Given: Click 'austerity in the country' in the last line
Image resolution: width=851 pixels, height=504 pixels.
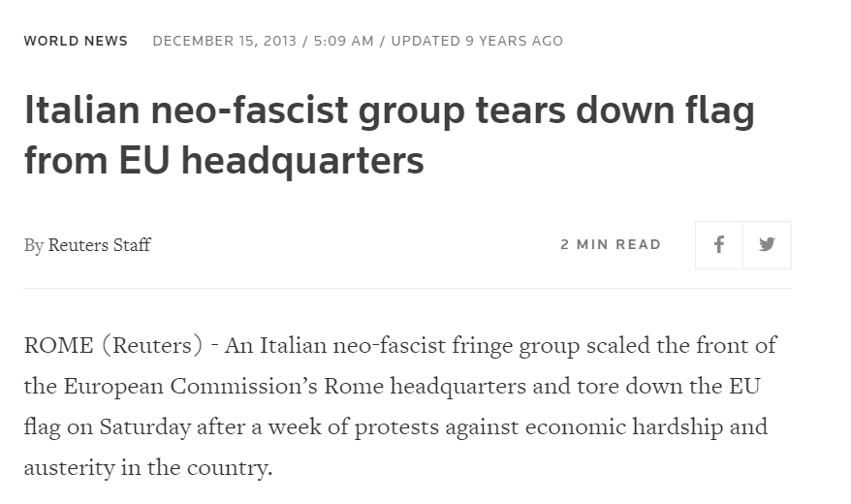Looking at the screenshot, I should pyautogui.click(x=146, y=467).
